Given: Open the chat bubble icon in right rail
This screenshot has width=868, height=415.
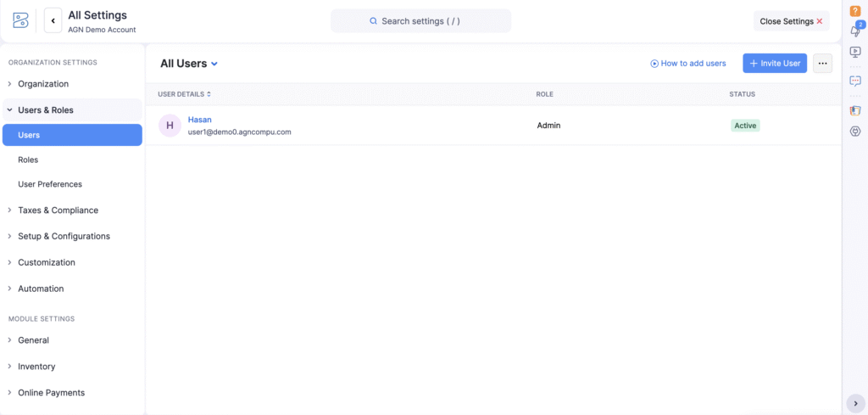Looking at the screenshot, I should (x=855, y=81).
